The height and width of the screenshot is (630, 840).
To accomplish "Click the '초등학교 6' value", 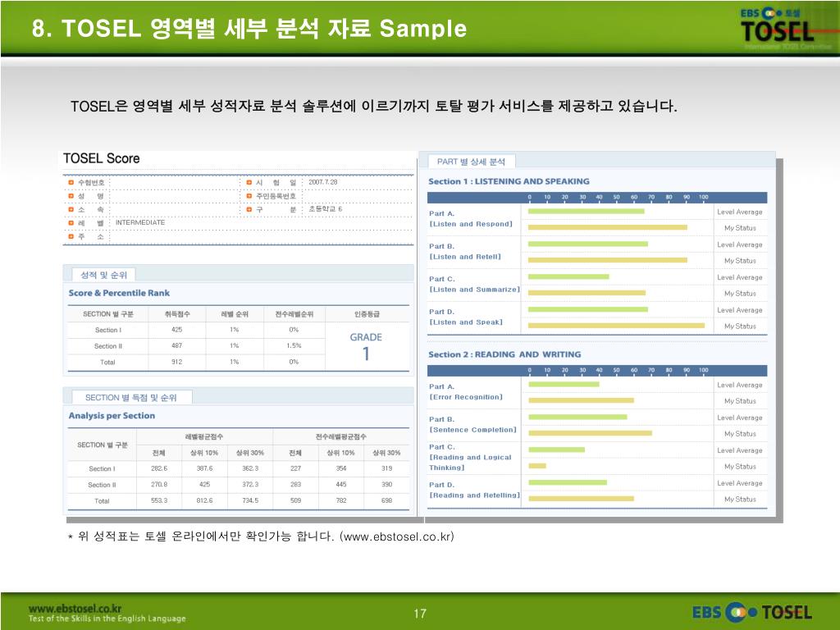I will coord(325,209).
